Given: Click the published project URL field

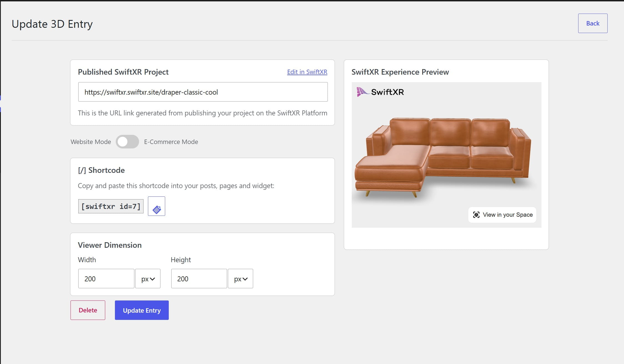Looking at the screenshot, I should [x=203, y=92].
